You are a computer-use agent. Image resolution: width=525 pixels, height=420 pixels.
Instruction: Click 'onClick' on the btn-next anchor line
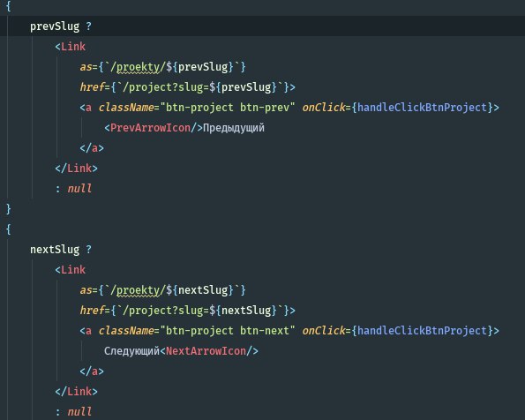(324, 331)
